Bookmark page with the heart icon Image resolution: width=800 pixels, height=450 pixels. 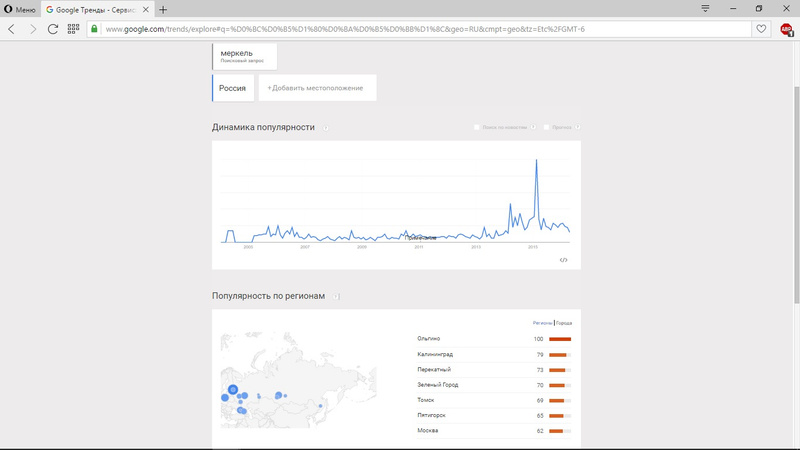point(761,29)
